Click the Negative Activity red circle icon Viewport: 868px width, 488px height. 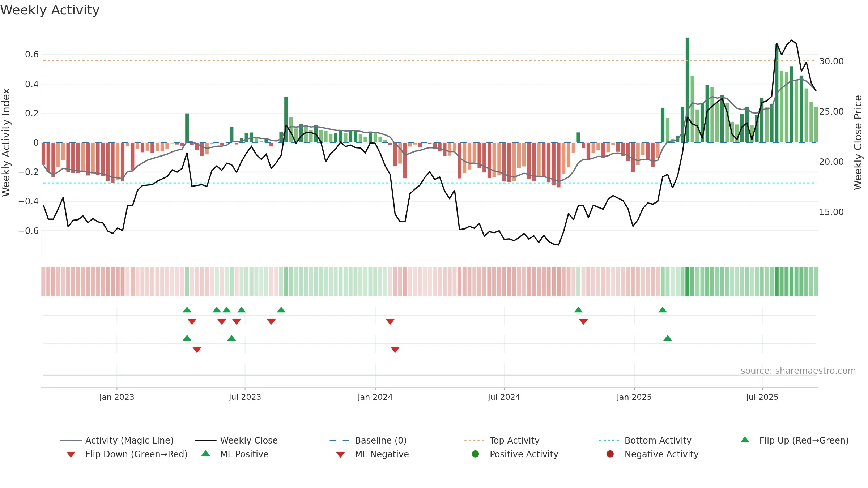tap(610, 454)
